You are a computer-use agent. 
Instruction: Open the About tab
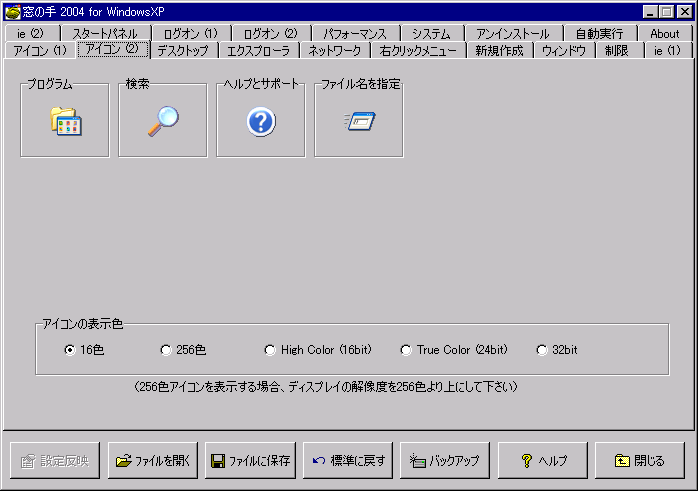pos(665,34)
